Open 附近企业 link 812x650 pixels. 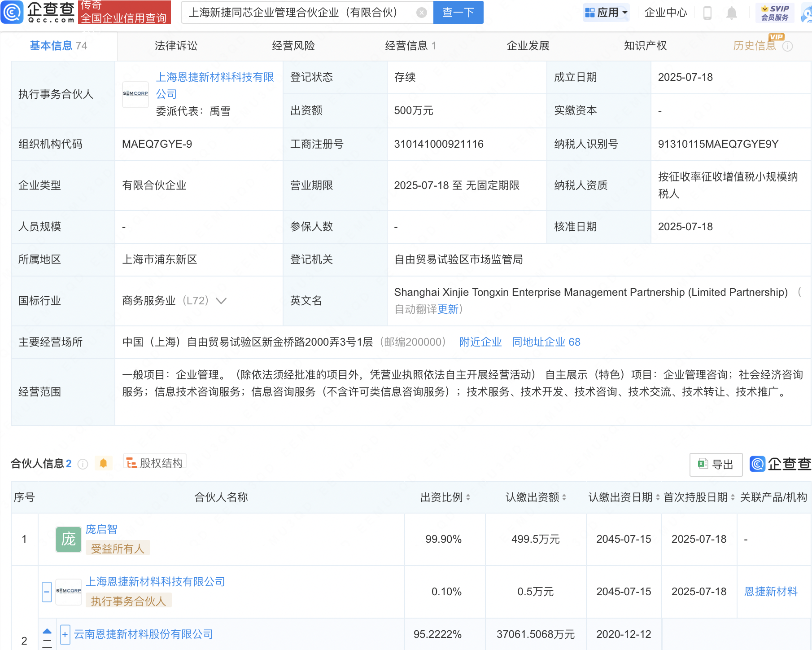(x=480, y=342)
